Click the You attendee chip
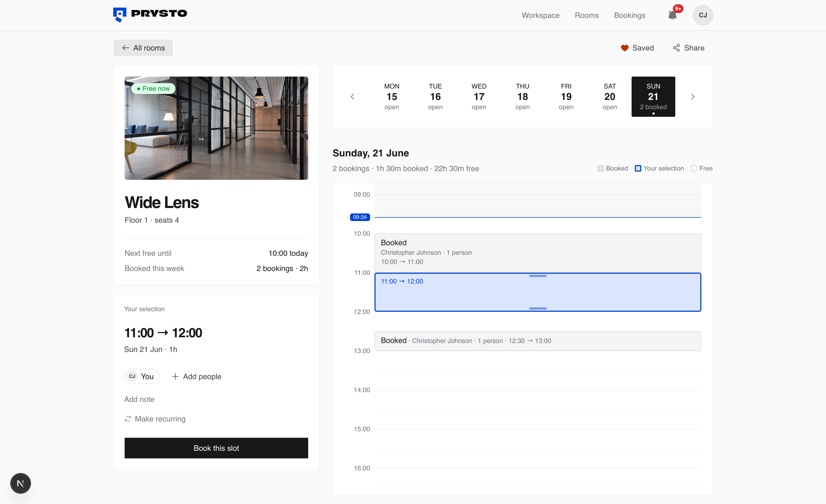Screen dimensions: 826x504 [142, 376]
